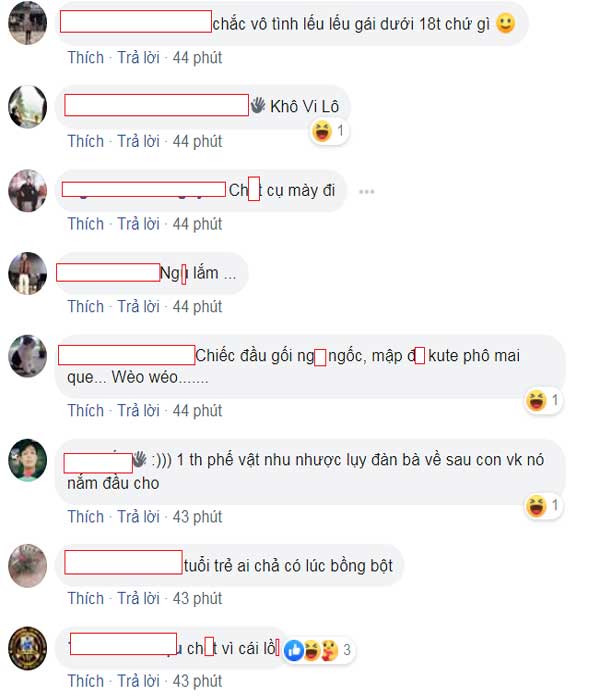Like the 'chắc vô tình' comment via Thích
Image resolution: width=600 pixels, height=700 pixels.
[86, 58]
